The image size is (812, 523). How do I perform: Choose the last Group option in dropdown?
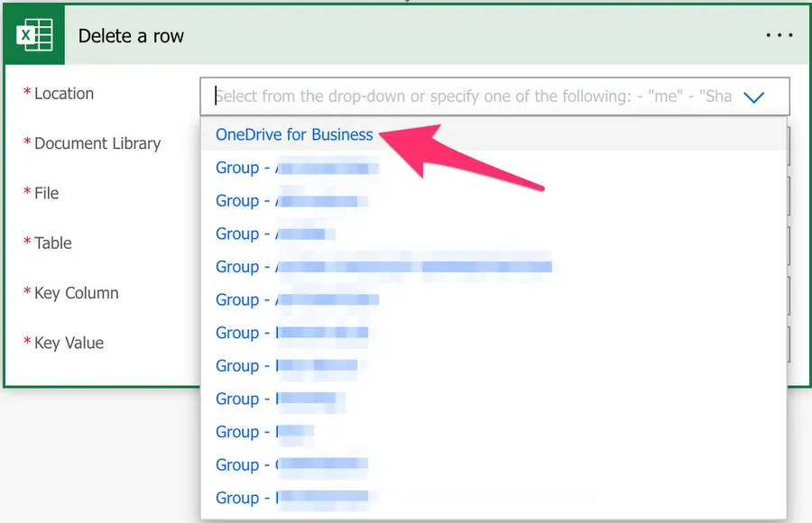(x=291, y=498)
